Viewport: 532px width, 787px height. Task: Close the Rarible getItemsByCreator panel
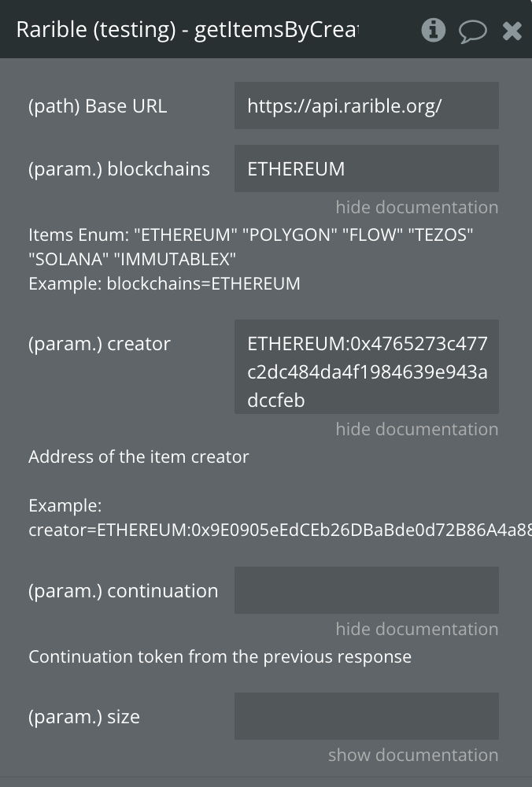coord(512,31)
